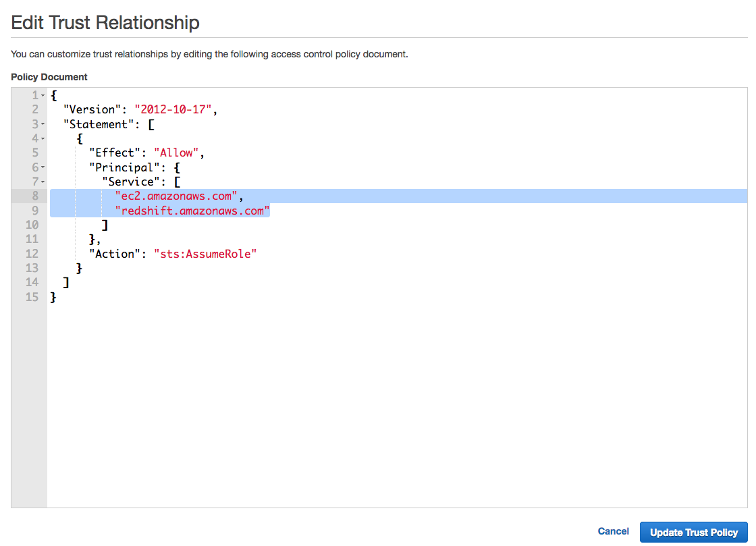Click the Version value 2012-10-17
This screenshot has height=546, width=756.
(x=173, y=110)
